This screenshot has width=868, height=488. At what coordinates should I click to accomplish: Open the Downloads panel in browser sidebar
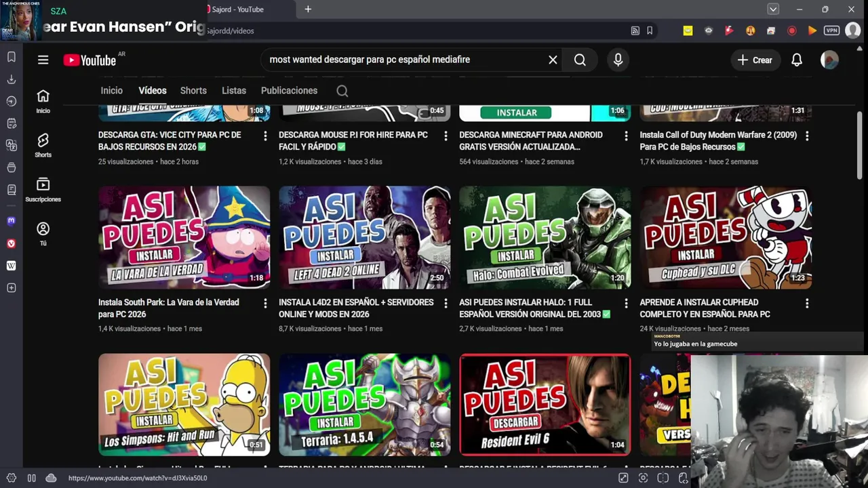(x=12, y=79)
